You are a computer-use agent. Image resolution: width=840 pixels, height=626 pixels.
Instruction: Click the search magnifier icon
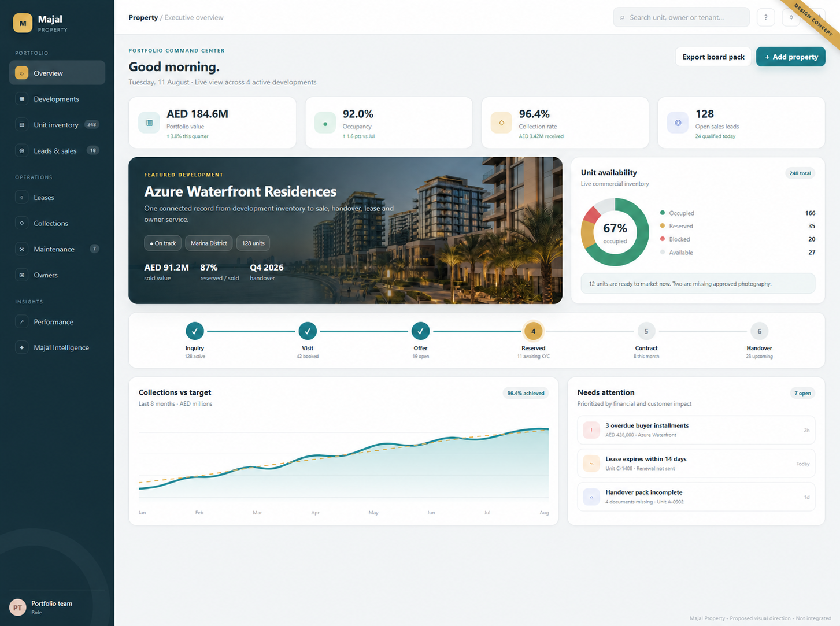pyautogui.click(x=622, y=18)
